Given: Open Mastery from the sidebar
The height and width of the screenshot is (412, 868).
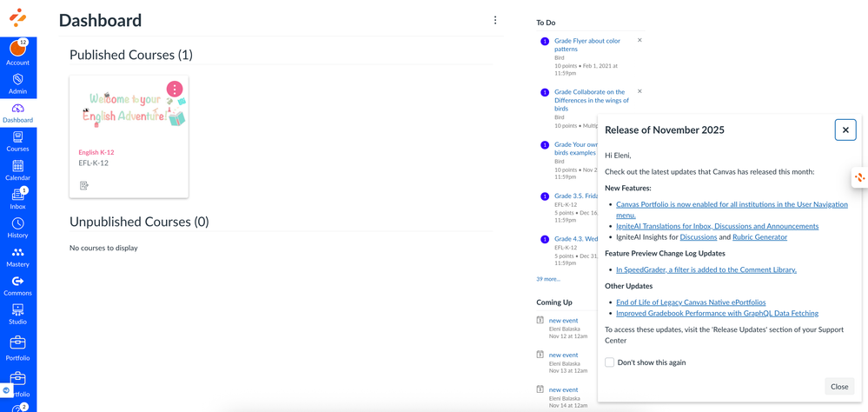Looking at the screenshot, I should pos(17,256).
